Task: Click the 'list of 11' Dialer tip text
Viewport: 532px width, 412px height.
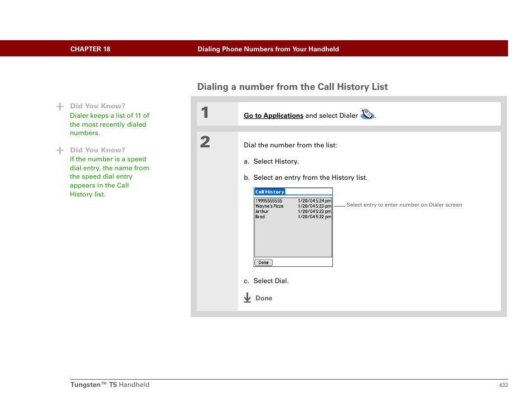Action: [x=110, y=124]
